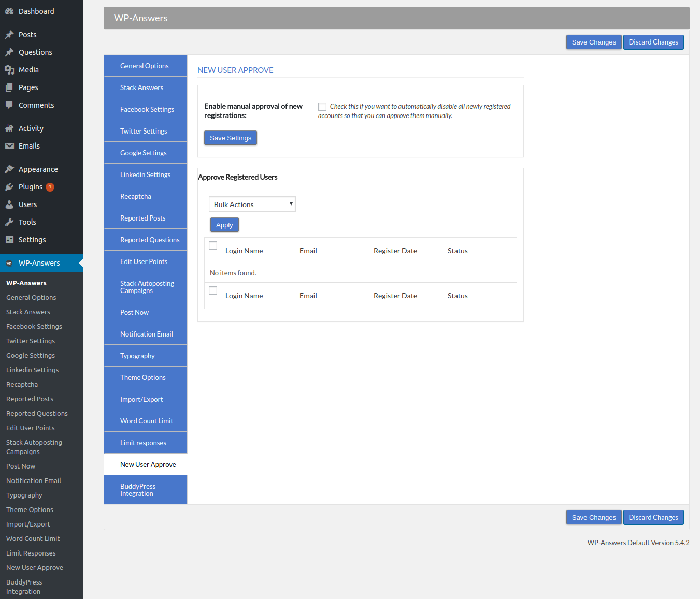Open the Theme Options blue tab
Screen dimensions: 700x599
[x=146, y=377]
